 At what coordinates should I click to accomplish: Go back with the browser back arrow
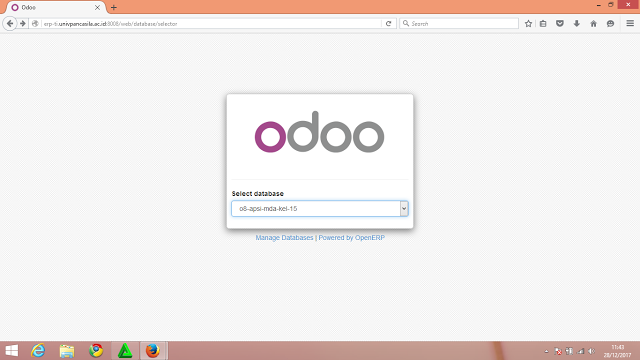(10, 24)
